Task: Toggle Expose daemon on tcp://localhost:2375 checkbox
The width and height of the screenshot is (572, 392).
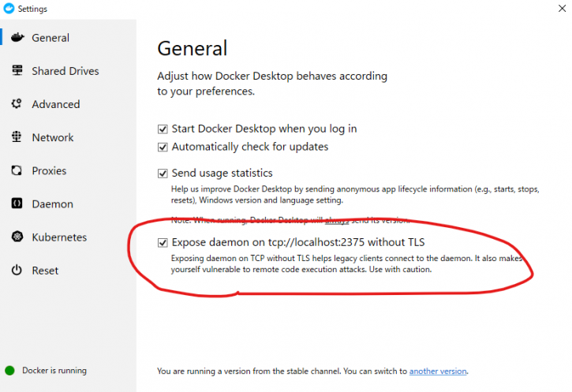Action: [163, 242]
